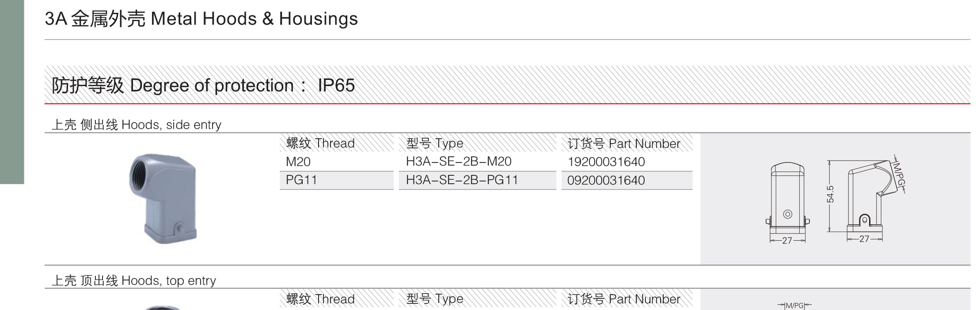Click type H3A-SE-2B-M20
980x310 pixels.
coord(459,162)
